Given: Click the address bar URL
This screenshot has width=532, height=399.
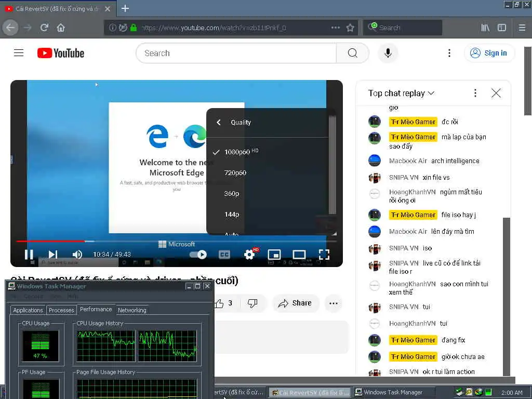Looking at the screenshot, I should [214, 28].
